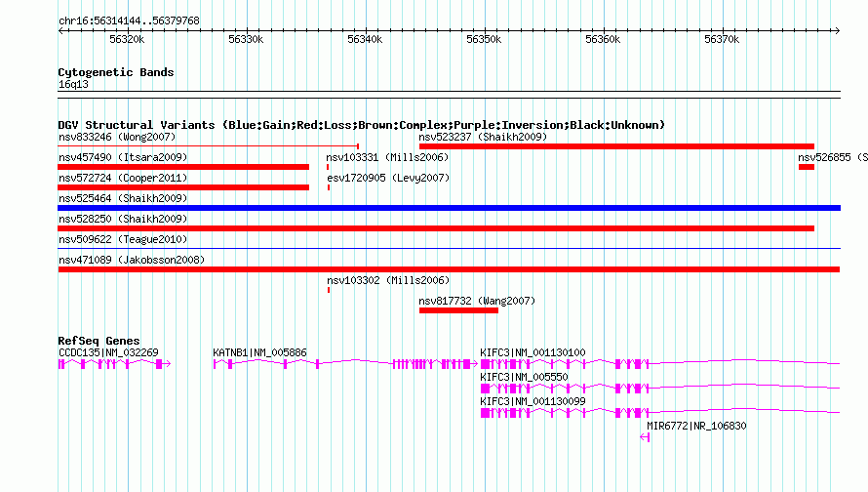The image size is (868, 492).
Task: Open the Cytogenetic Bands track heading
Action: 116,72
